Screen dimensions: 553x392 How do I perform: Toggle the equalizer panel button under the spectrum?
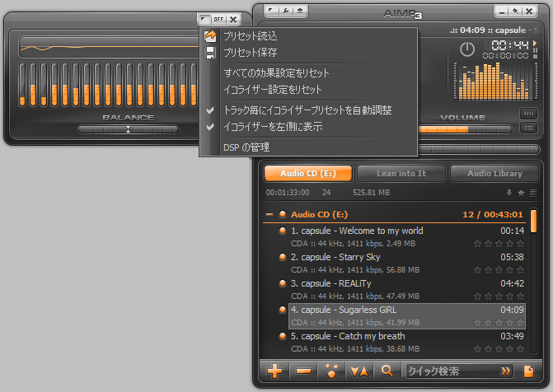pyautogui.click(x=528, y=114)
